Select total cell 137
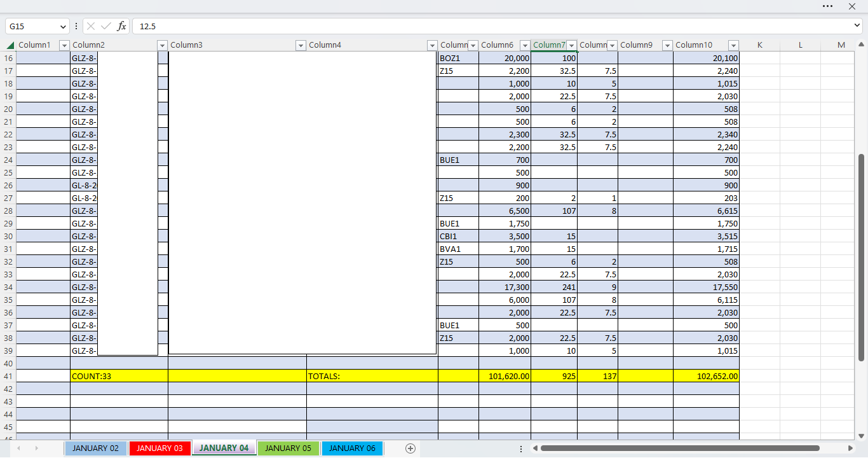This screenshot has width=868, height=458. click(x=598, y=376)
